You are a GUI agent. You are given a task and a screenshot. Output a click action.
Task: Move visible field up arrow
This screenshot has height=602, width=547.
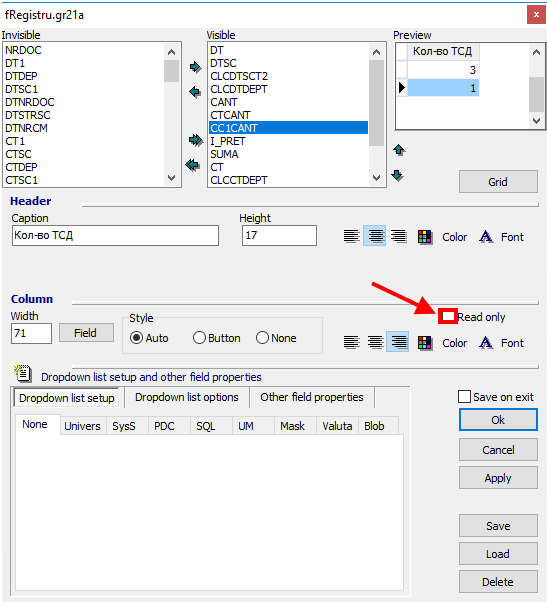coord(399,150)
